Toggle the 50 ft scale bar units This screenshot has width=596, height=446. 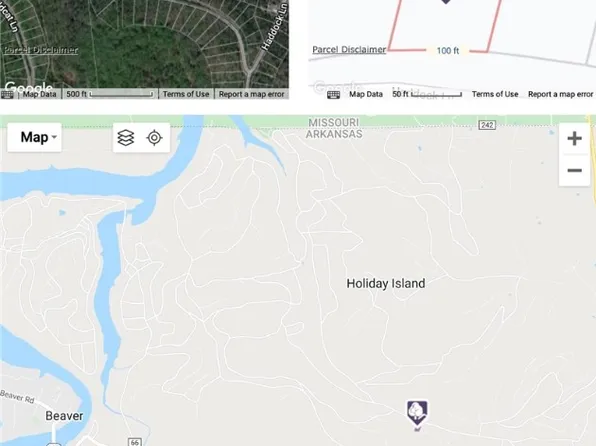(427, 94)
